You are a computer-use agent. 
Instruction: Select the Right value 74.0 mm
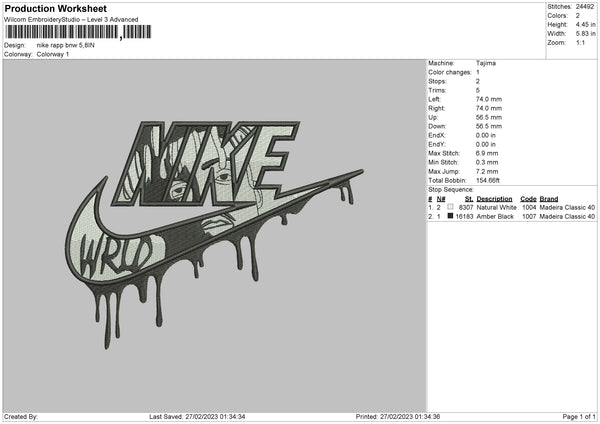click(x=489, y=108)
